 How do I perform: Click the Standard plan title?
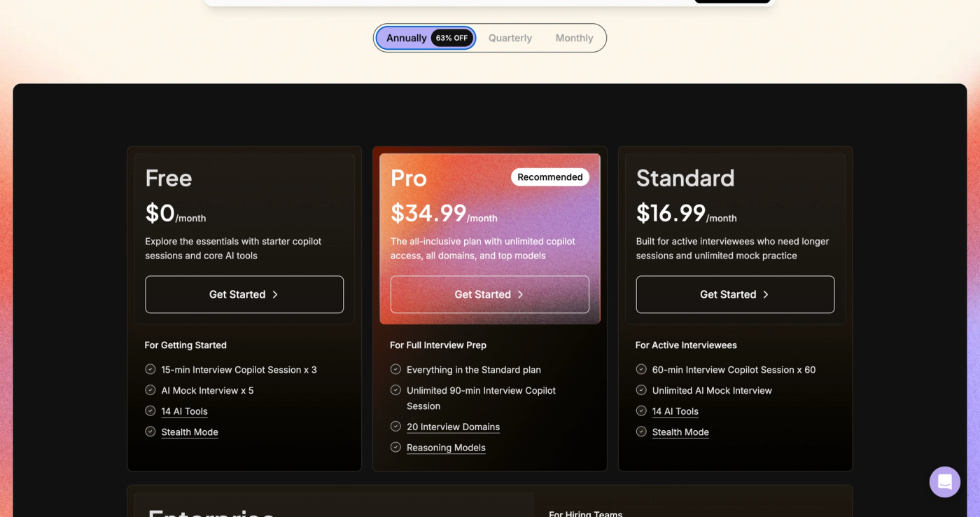tap(685, 178)
